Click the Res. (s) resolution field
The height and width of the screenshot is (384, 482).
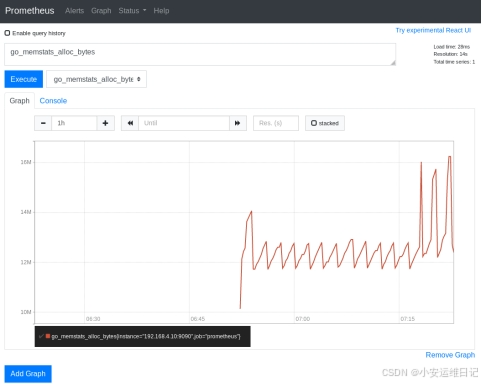click(x=276, y=123)
